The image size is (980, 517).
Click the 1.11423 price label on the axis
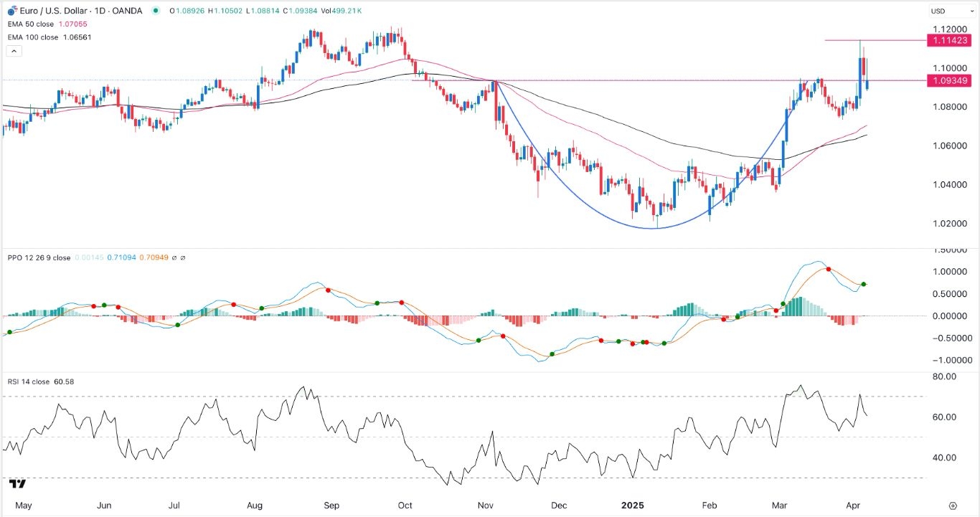(x=949, y=41)
